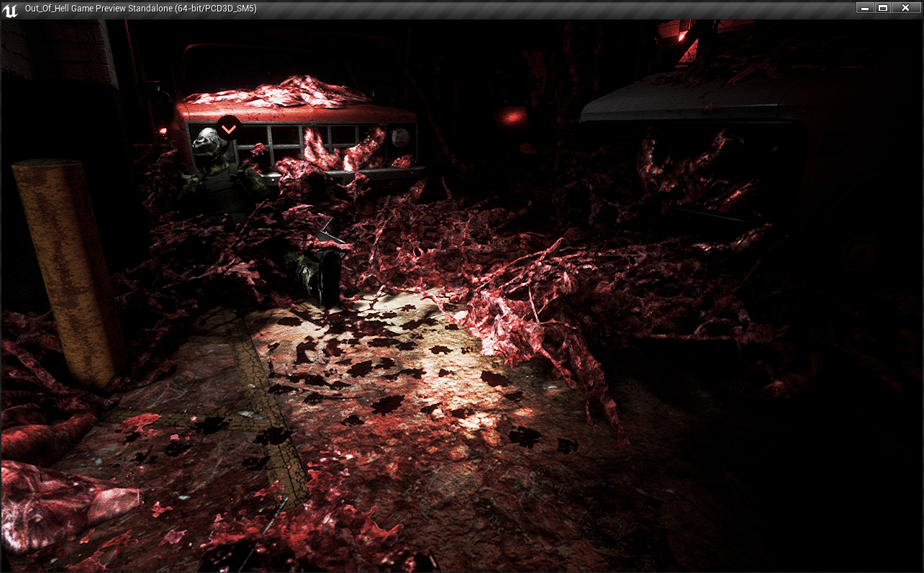Image resolution: width=924 pixels, height=573 pixels.
Task: Maximize the game preview window
Action: coord(883,8)
